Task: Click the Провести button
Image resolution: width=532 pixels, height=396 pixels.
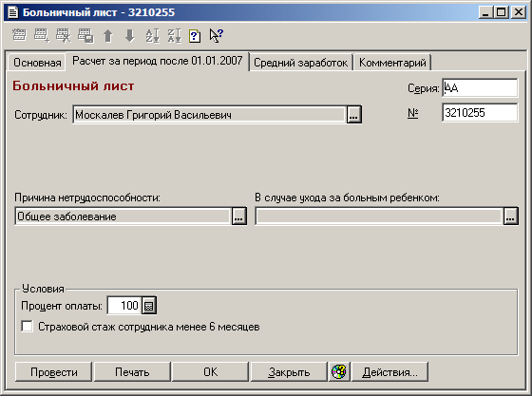Action: [x=53, y=372]
